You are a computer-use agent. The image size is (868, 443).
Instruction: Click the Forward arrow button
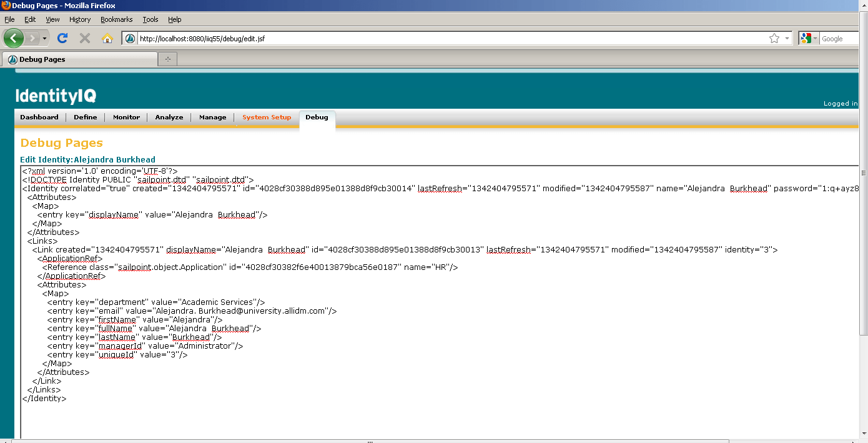[32, 39]
